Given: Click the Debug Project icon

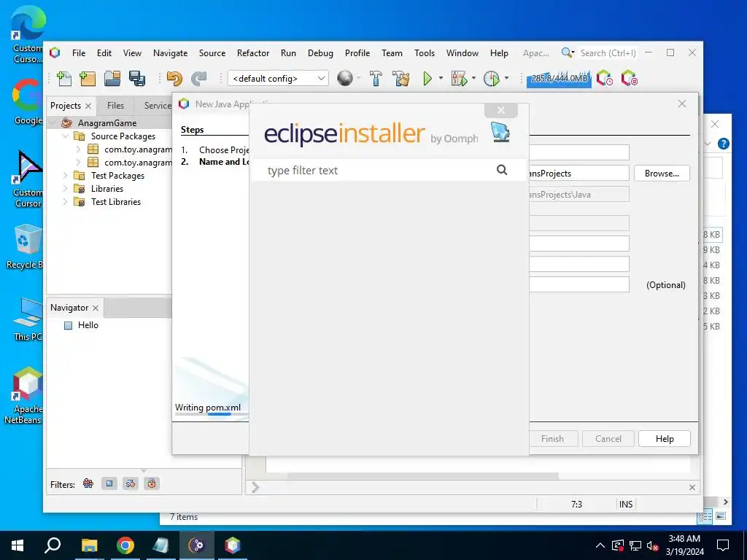Looking at the screenshot, I should pyautogui.click(x=459, y=79).
